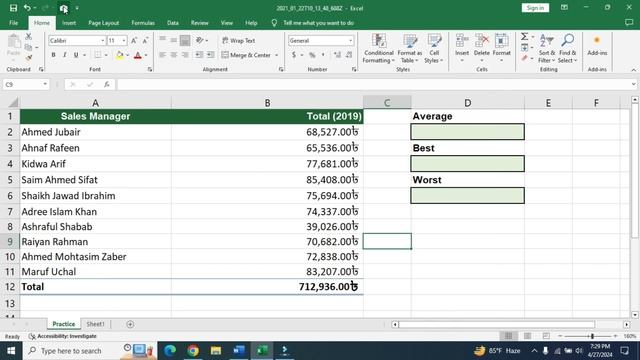
Task: Decrease font size with the smaller A icon
Action: (x=145, y=40)
